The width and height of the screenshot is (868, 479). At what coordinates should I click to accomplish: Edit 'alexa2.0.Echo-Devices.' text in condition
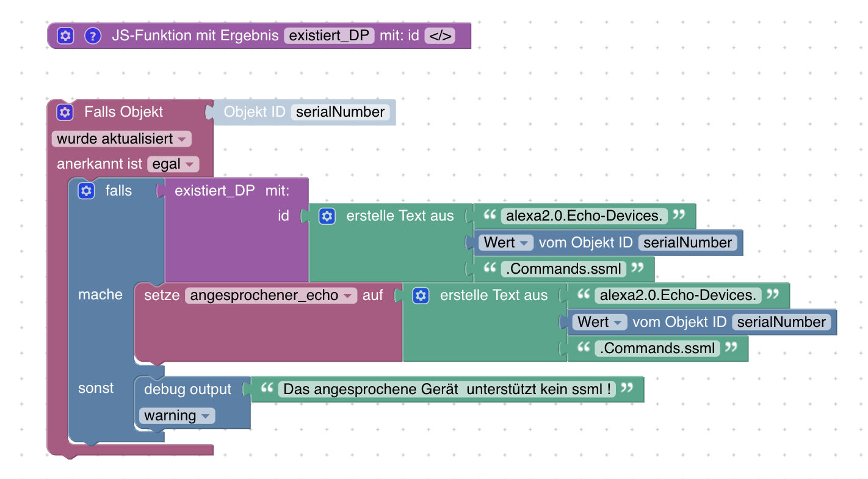584,216
